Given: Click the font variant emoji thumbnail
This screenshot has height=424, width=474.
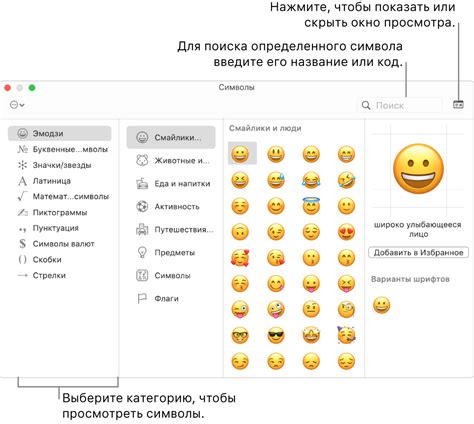Looking at the screenshot, I should point(381,305).
